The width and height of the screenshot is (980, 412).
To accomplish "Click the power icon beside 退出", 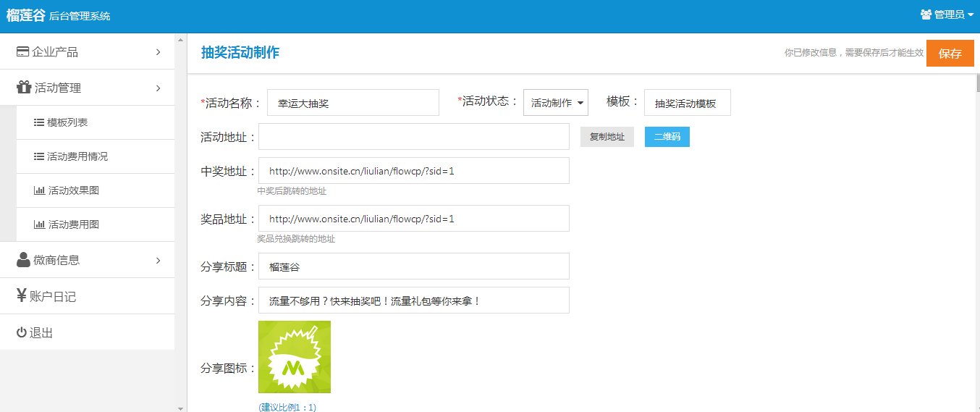I will pos(22,333).
